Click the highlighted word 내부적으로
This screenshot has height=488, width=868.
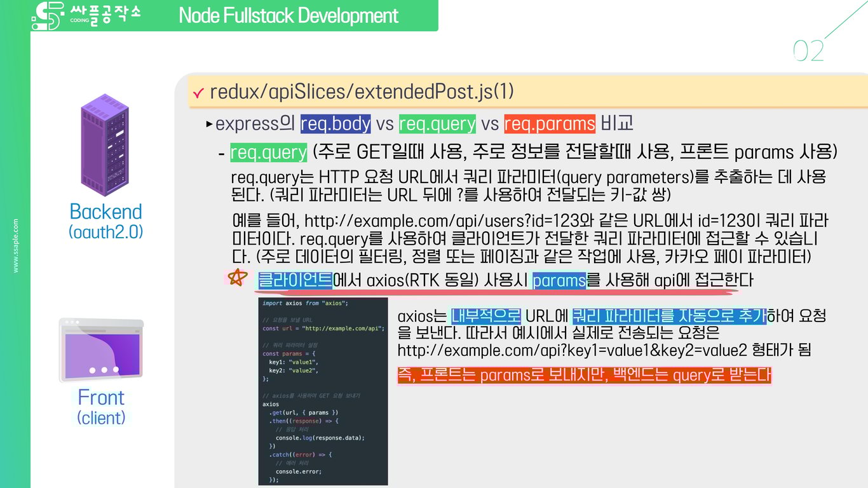pos(486,316)
